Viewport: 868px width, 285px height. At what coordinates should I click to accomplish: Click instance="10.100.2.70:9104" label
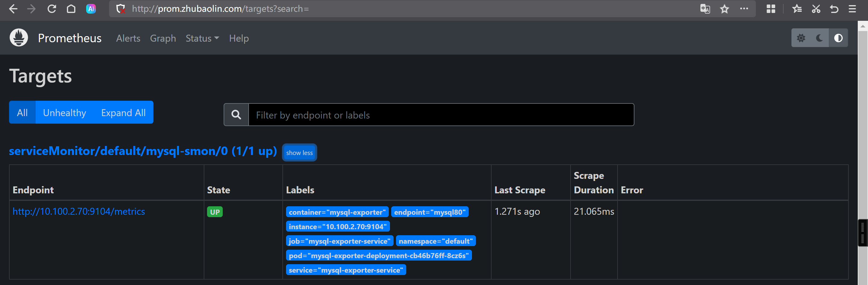point(338,226)
